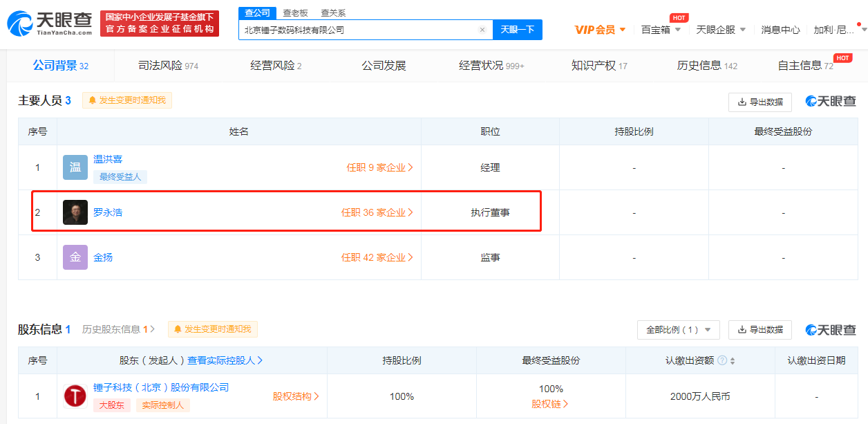Image resolution: width=868 pixels, height=424 pixels.
Task: Open 罗永浩's profile photo
Action: (75, 212)
